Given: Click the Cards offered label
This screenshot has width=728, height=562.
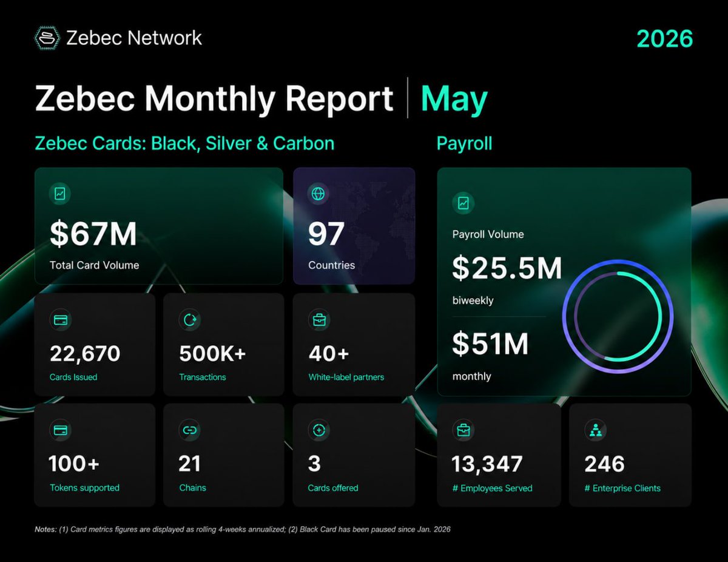Looking at the screenshot, I should (x=333, y=487).
